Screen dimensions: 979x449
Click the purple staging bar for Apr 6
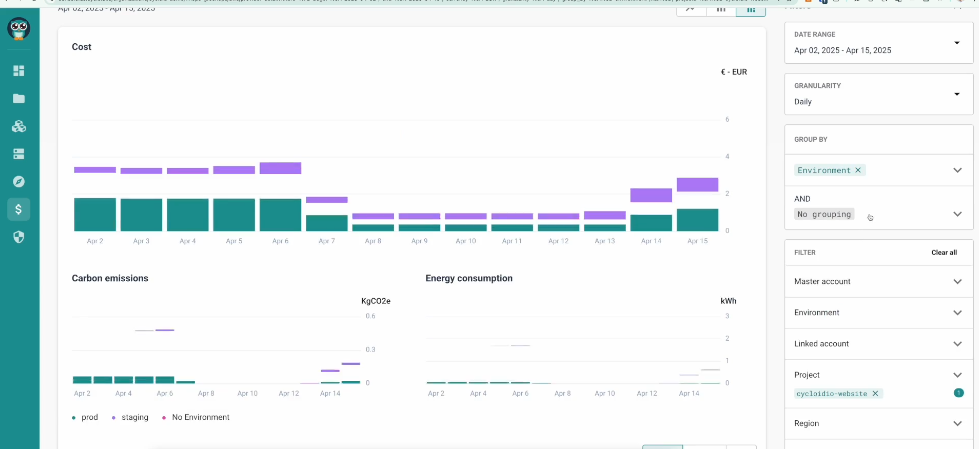(280, 168)
